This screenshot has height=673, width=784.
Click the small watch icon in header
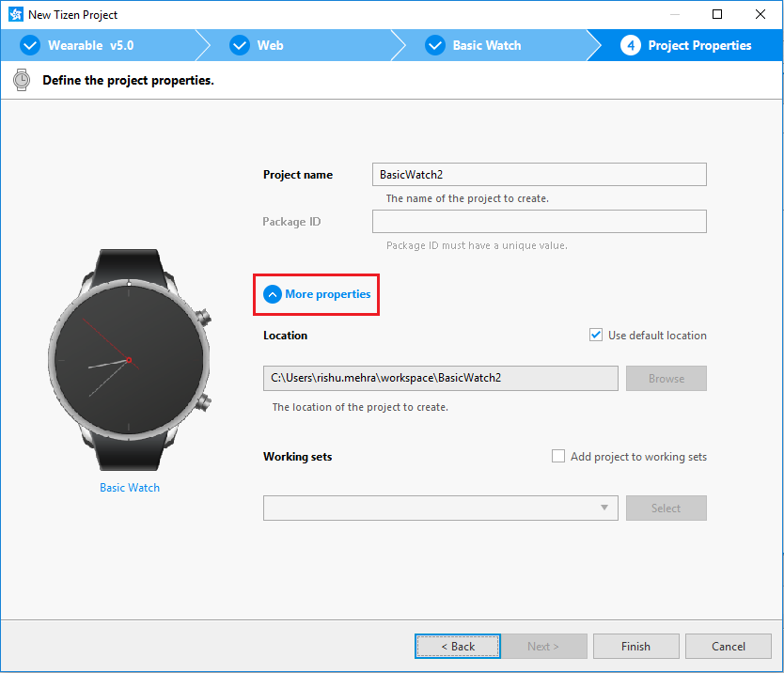click(x=21, y=81)
